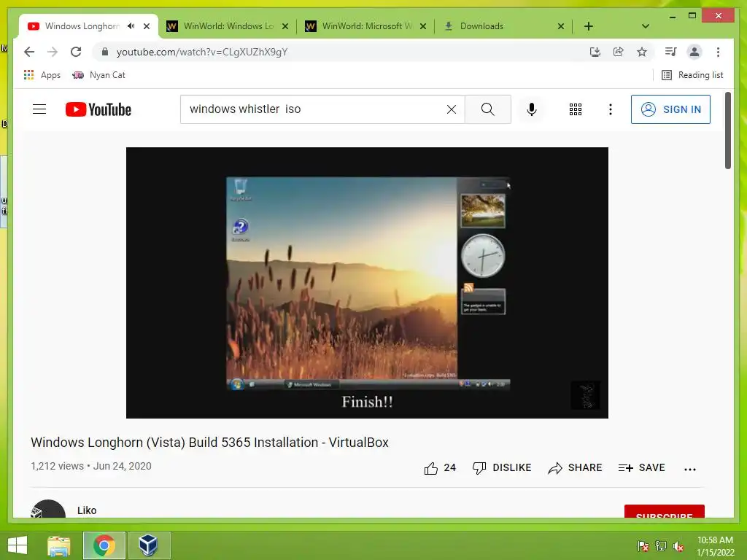Screen dimensions: 747x560
Task: Click the video title text
Action: [x=209, y=443]
